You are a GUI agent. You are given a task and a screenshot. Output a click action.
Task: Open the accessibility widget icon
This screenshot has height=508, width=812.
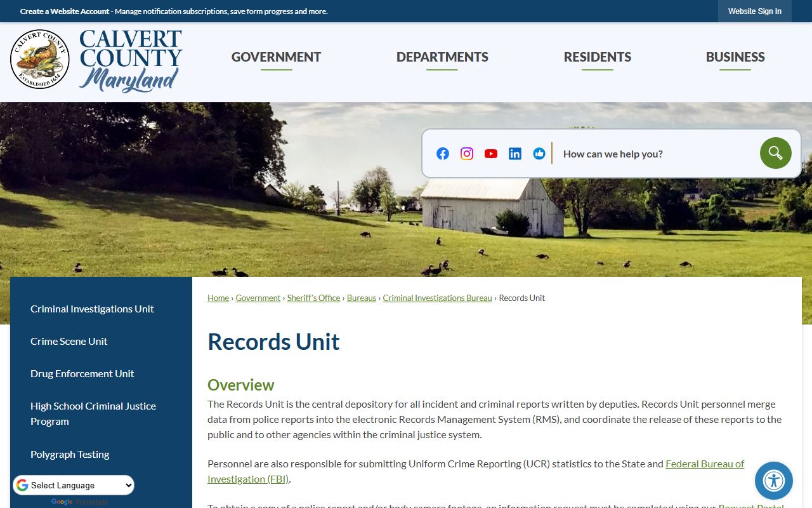(x=774, y=481)
